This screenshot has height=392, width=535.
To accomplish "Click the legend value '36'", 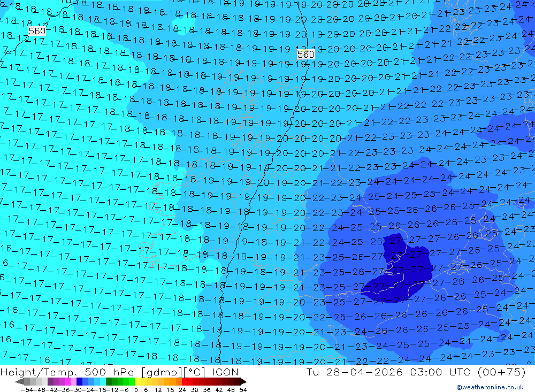I will tap(207, 390).
